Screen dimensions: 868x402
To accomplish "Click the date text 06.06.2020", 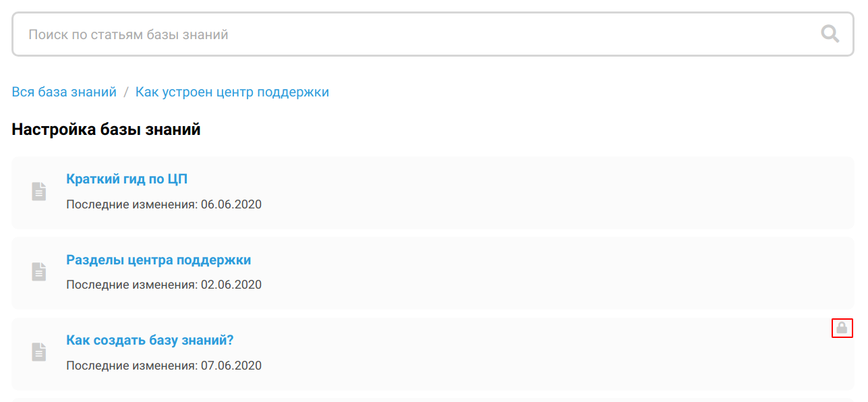I will (x=231, y=204).
